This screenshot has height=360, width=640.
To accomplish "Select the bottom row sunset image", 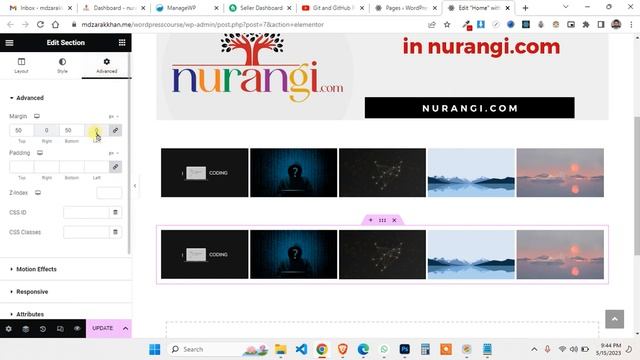I will (x=560, y=254).
